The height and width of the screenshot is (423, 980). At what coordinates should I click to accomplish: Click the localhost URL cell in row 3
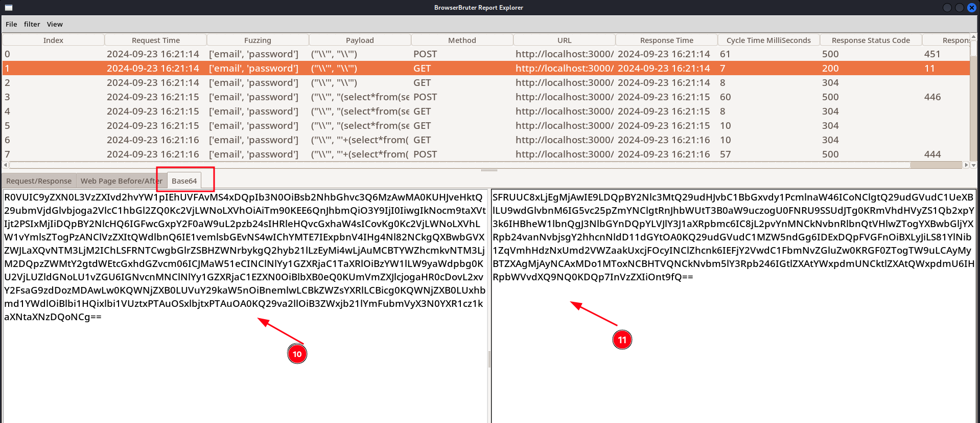pyautogui.click(x=564, y=97)
